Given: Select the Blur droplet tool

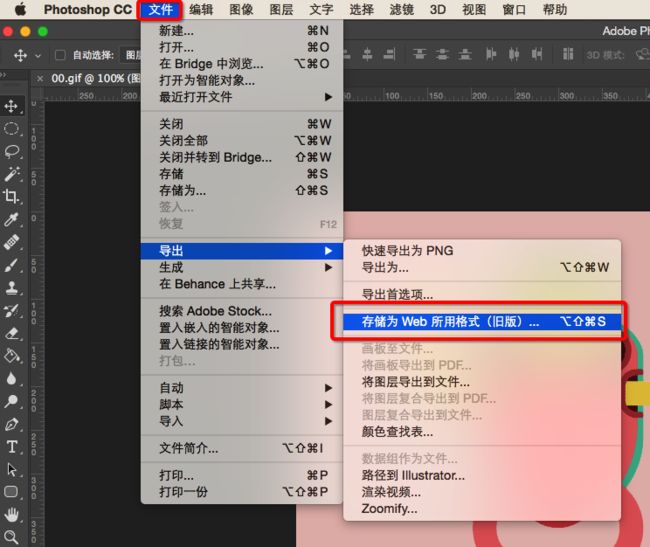Looking at the screenshot, I should click(11, 378).
